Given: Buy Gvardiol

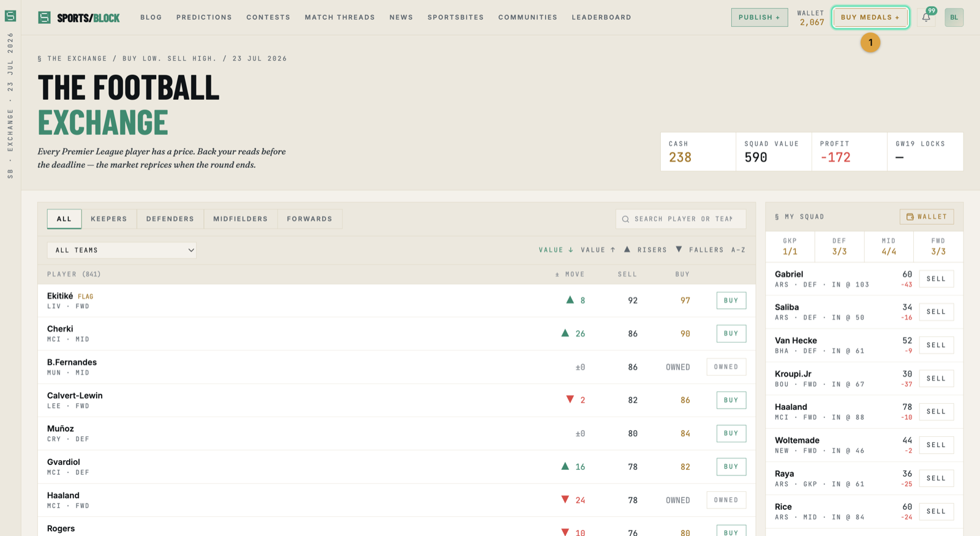Looking at the screenshot, I should tap(731, 467).
